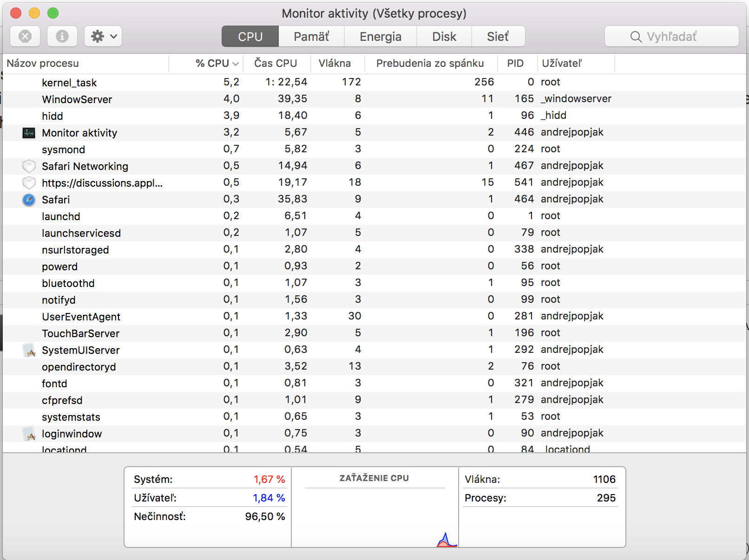The width and height of the screenshot is (749, 560).
Task: Click the loginwindow process icon
Action: (29, 434)
